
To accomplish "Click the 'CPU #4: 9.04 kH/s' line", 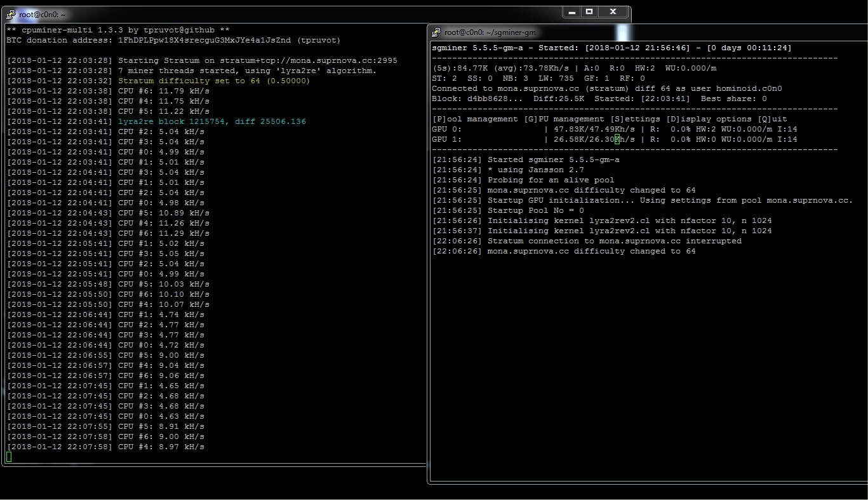I will click(105, 365).
